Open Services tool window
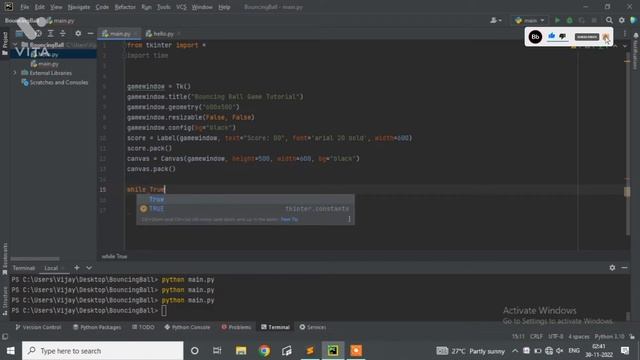The width and height of the screenshot is (640, 360). [x=313, y=327]
